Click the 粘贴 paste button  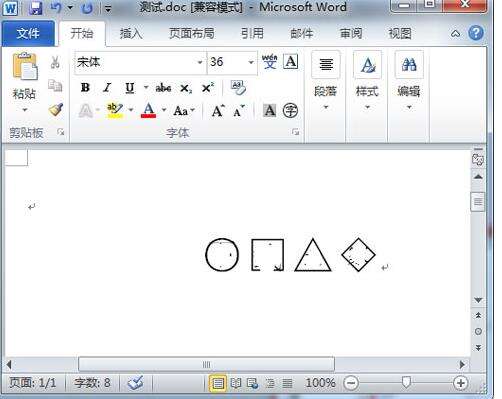(x=24, y=82)
